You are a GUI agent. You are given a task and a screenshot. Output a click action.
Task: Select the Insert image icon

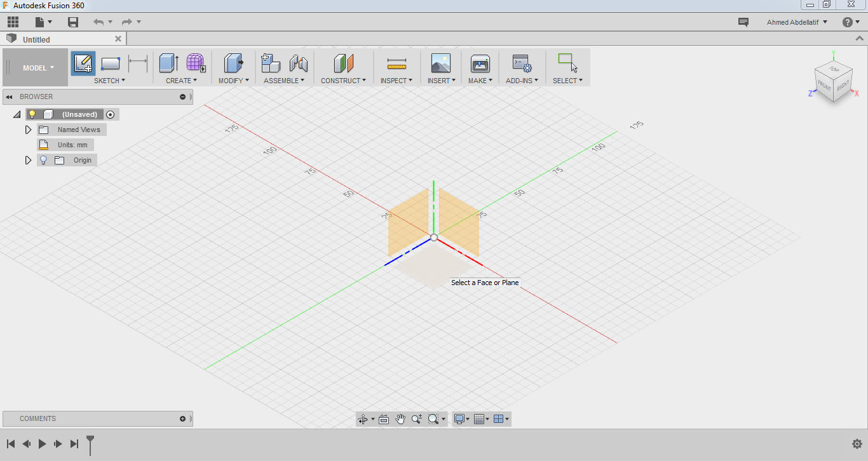[x=441, y=63]
